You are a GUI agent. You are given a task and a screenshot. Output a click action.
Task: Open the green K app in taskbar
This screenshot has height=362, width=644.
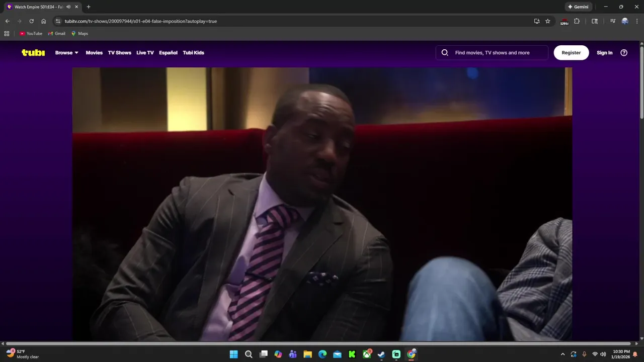[352, 354]
